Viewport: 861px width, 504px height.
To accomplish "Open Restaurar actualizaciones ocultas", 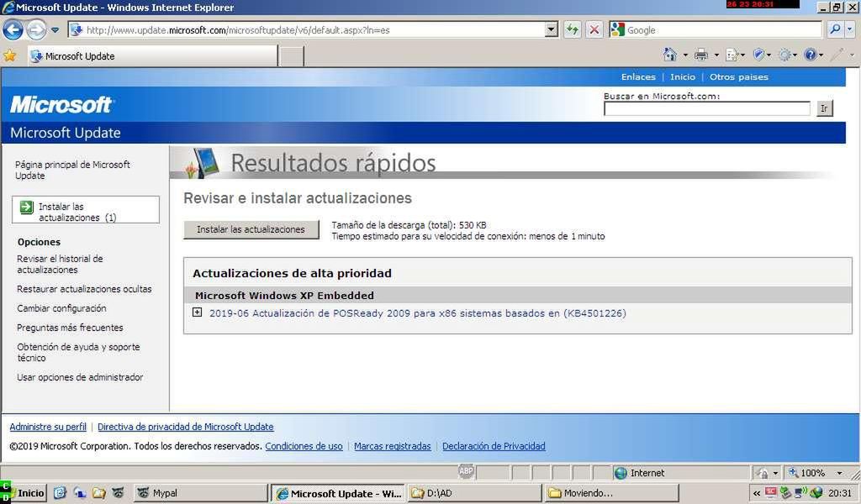I will click(x=84, y=289).
